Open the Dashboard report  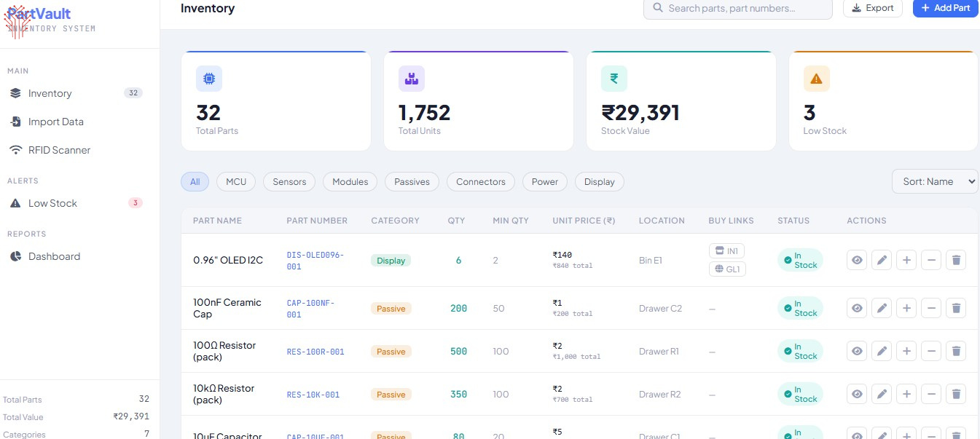76,256
